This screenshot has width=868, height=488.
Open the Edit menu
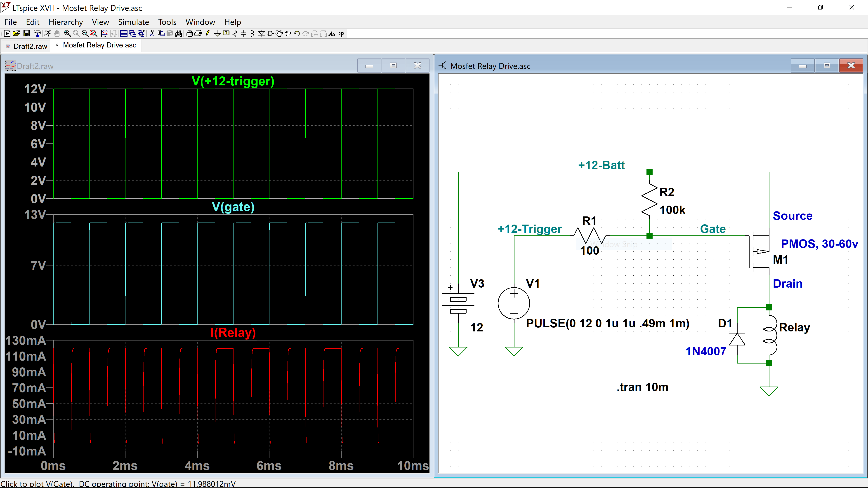click(x=32, y=22)
